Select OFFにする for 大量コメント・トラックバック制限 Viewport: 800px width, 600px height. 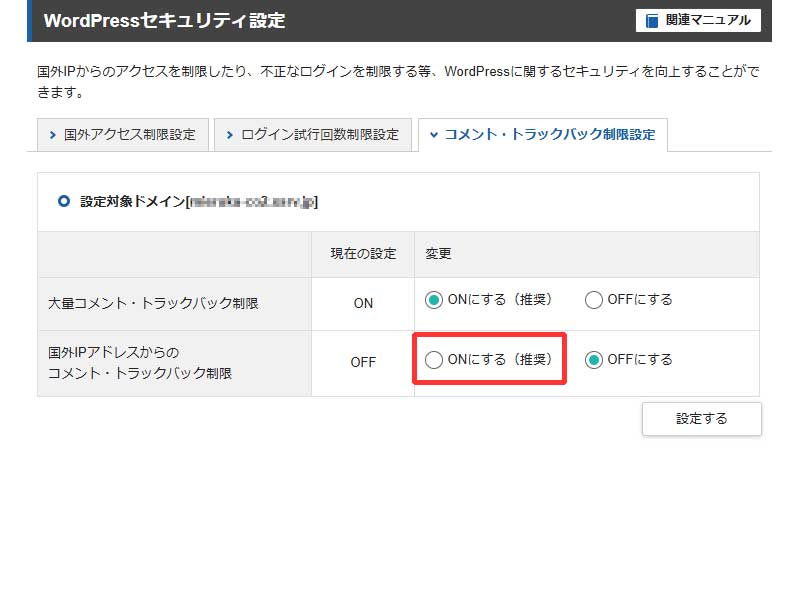click(x=594, y=300)
